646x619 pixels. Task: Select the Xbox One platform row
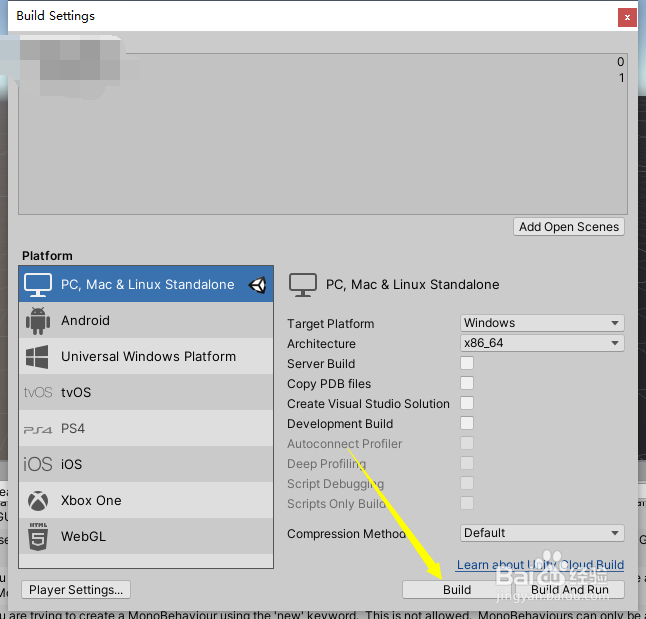[x=146, y=500]
